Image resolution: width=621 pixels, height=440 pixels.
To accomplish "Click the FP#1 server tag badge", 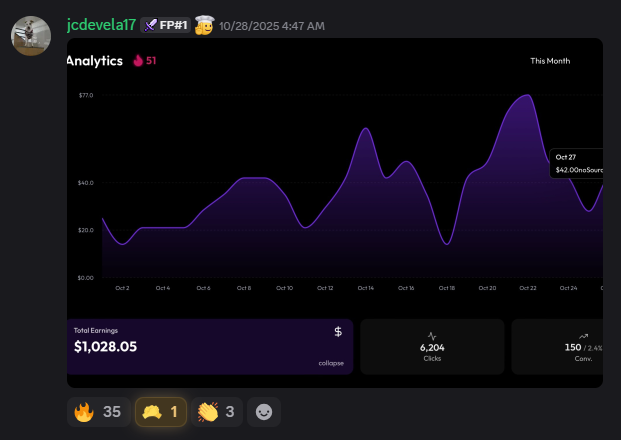I will (x=164, y=24).
